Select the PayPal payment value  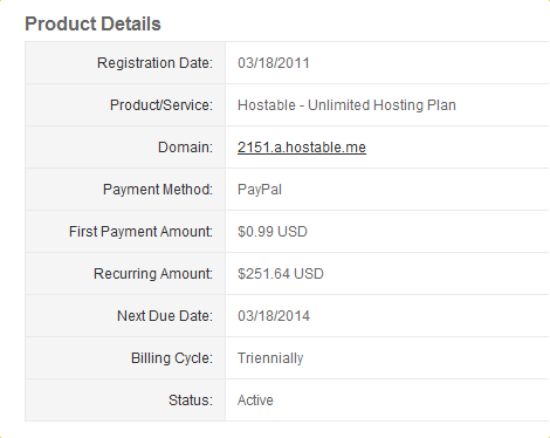pyautogui.click(x=260, y=190)
